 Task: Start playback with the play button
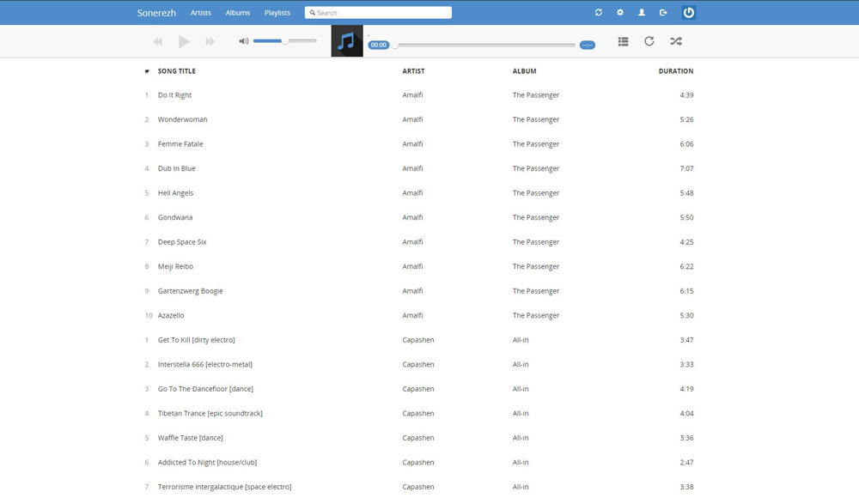coord(184,41)
